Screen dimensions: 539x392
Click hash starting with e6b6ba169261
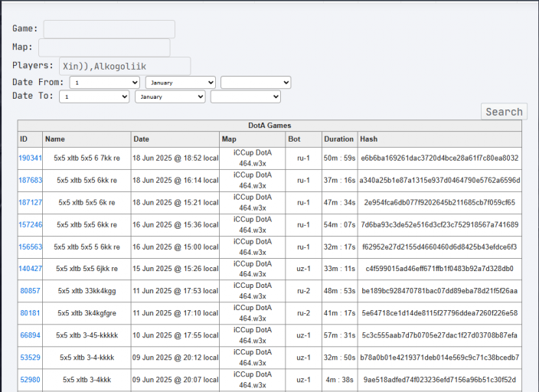point(439,158)
